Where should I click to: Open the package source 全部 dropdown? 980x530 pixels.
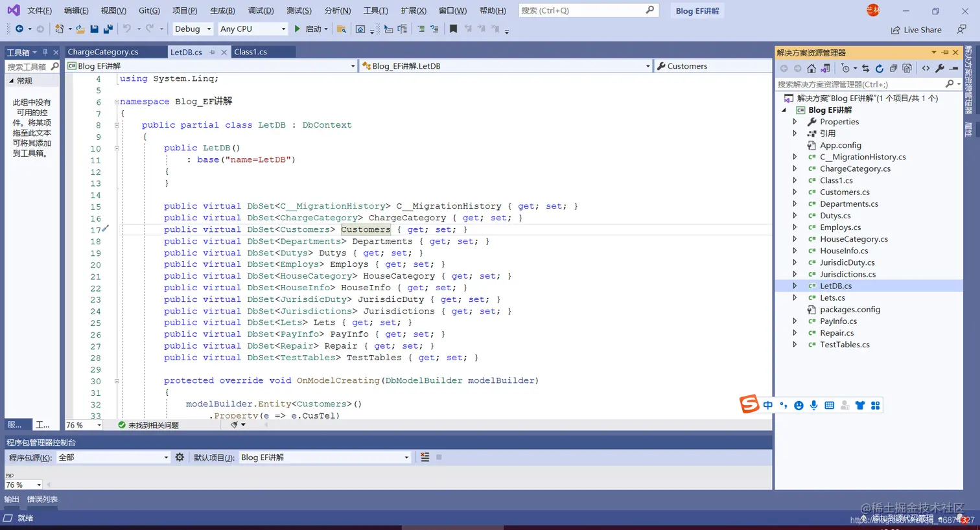[113, 457]
